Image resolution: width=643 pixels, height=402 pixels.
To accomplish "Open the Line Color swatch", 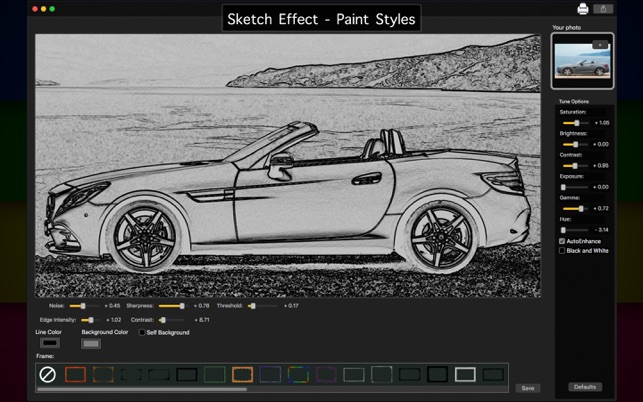I will [x=49, y=343].
